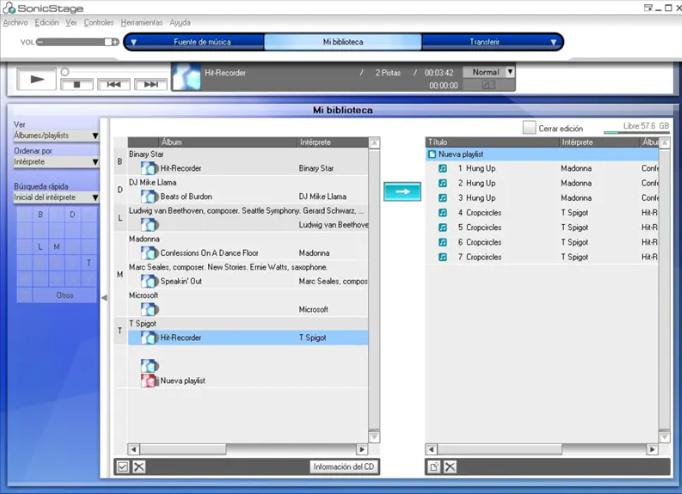Screen dimensions: 682x494
Task: Open the Herramientas menu
Action: pyautogui.click(x=141, y=22)
